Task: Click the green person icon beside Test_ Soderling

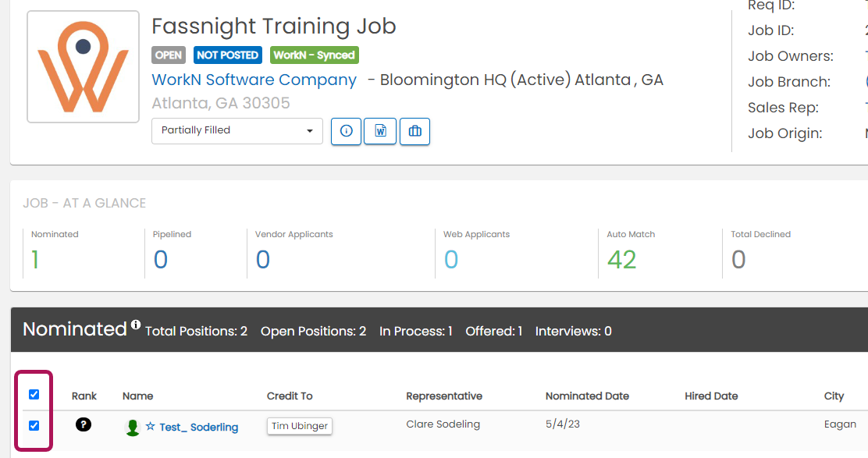Action: (x=132, y=428)
